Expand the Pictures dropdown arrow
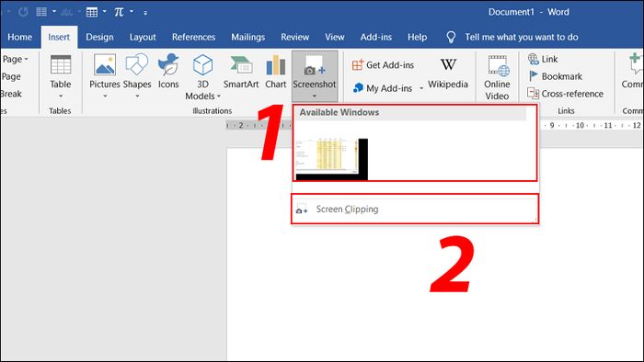 (105, 96)
